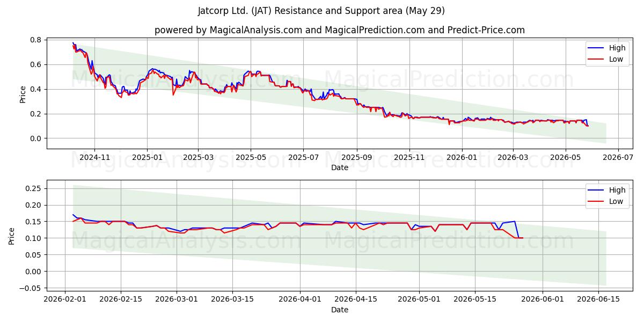The height and width of the screenshot is (322, 644).
Task: Click the '2026-05' x-axis label on the top chart
Action: [565, 158]
